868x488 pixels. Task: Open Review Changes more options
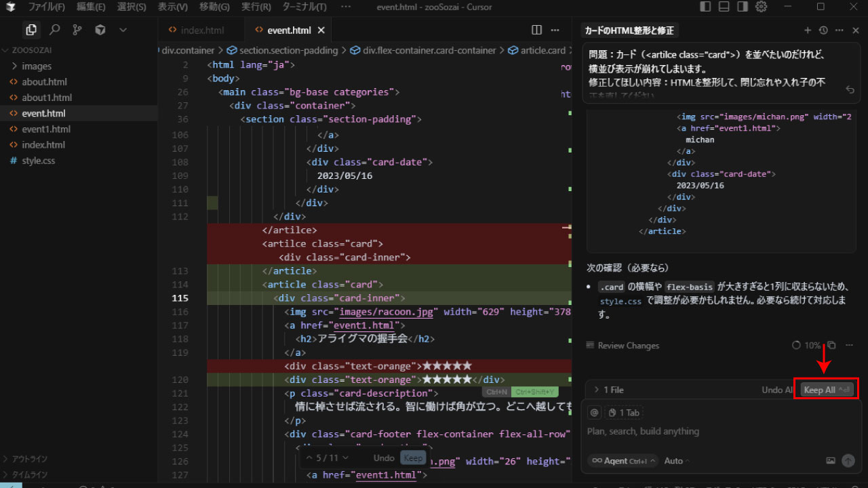point(849,345)
